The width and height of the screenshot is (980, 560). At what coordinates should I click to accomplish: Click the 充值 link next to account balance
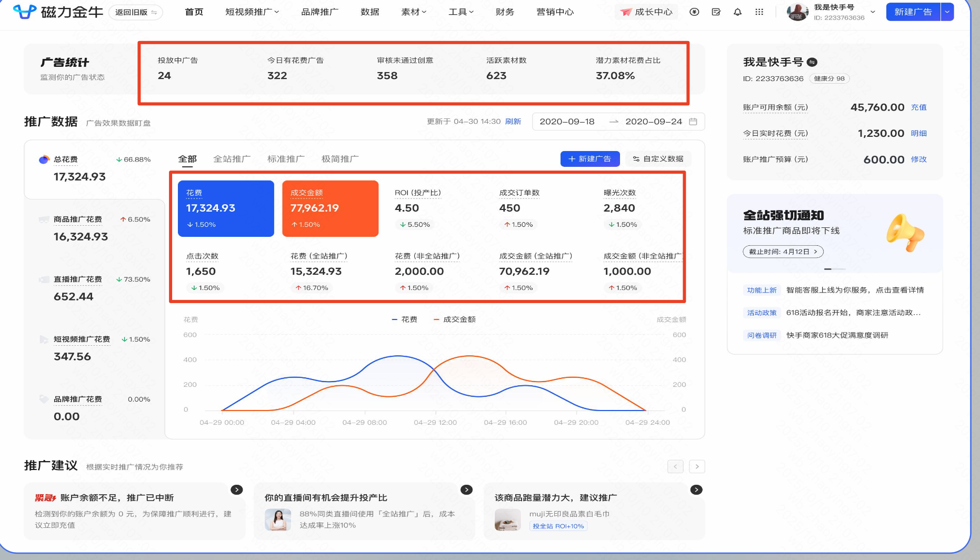pos(918,107)
